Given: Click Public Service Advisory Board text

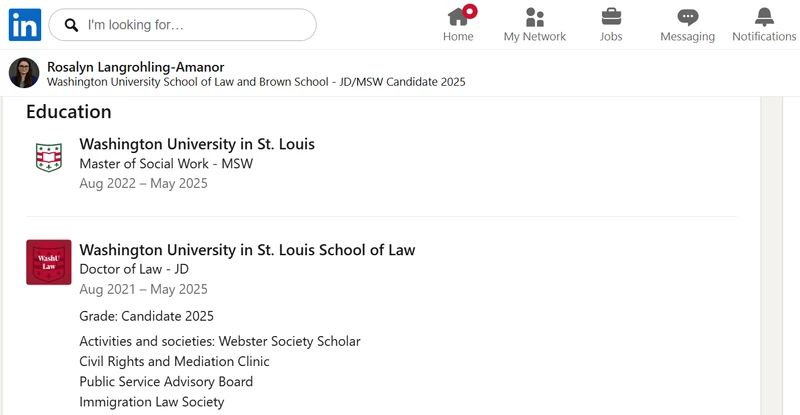Looking at the screenshot, I should click(166, 382).
